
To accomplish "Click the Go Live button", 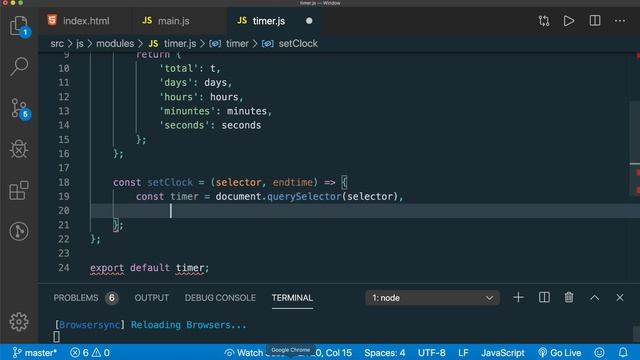I will (560, 352).
